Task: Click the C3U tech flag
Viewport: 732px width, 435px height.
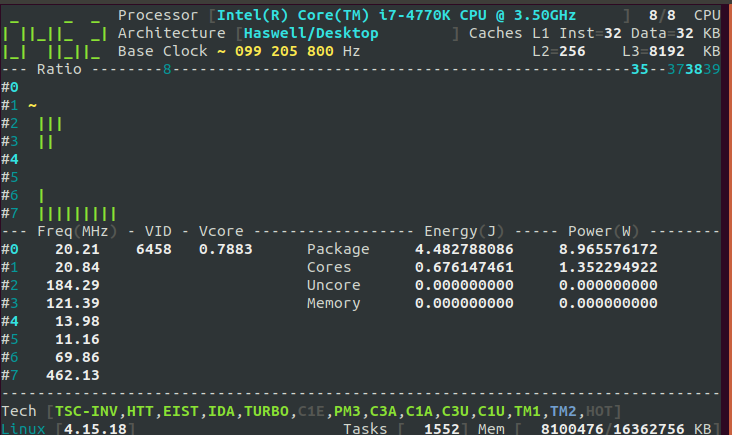Action: click(x=455, y=412)
